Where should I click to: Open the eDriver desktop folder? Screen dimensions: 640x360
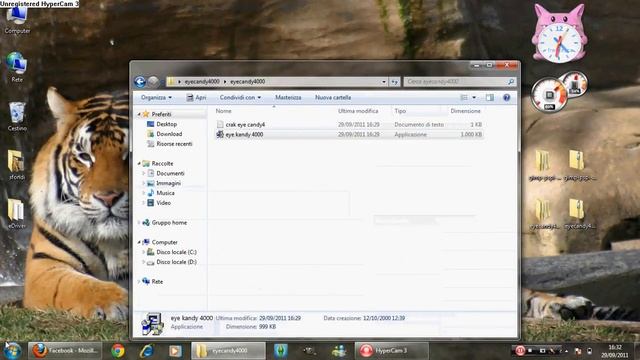click(17, 214)
